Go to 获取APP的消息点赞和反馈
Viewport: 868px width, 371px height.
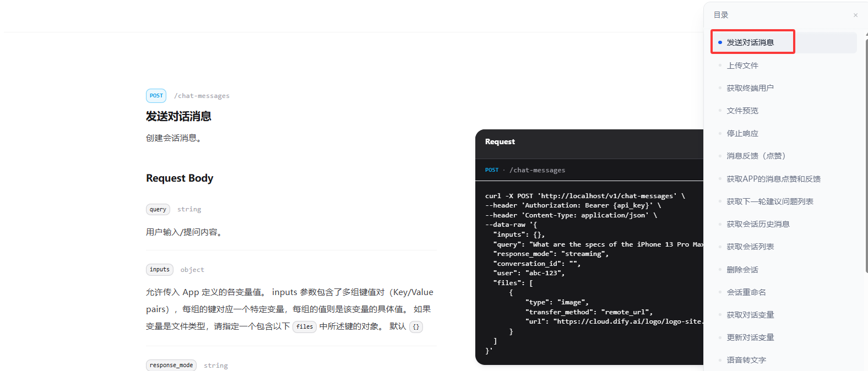click(x=773, y=179)
